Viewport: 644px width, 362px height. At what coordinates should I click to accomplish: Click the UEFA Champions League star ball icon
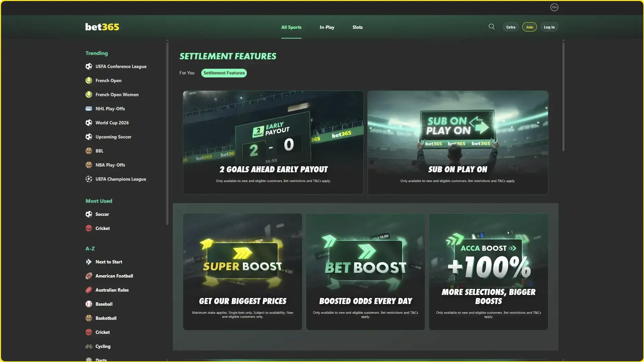point(89,179)
